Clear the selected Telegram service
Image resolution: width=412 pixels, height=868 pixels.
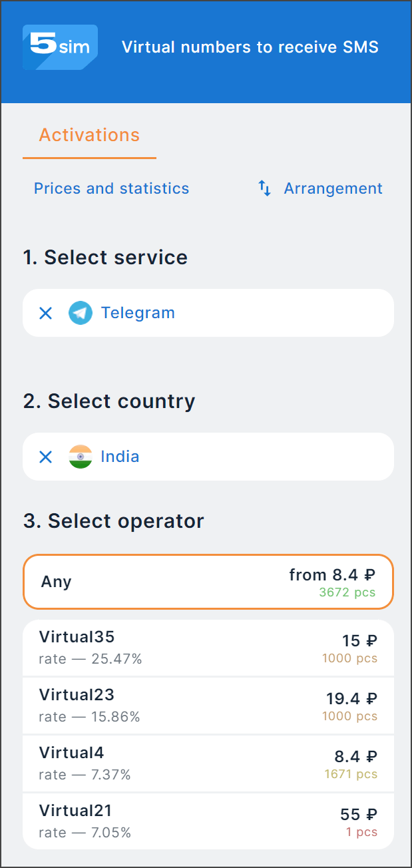pyautogui.click(x=45, y=313)
